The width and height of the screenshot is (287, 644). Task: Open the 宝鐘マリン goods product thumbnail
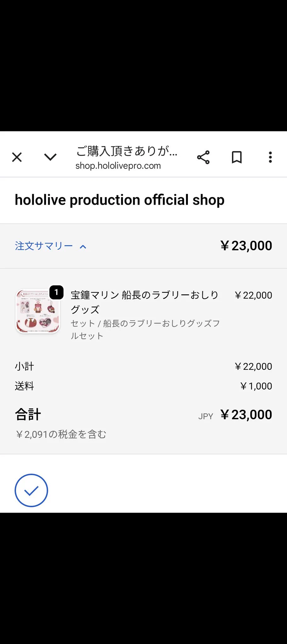(37, 311)
